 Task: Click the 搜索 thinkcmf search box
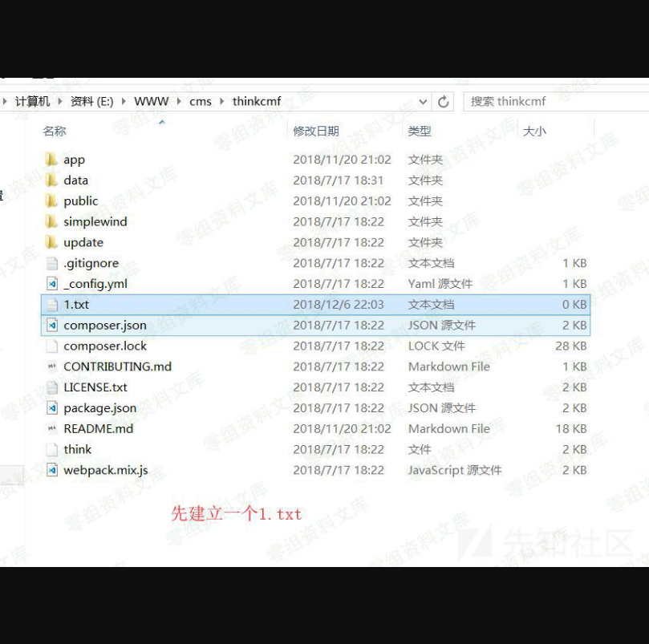(x=554, y=102)
